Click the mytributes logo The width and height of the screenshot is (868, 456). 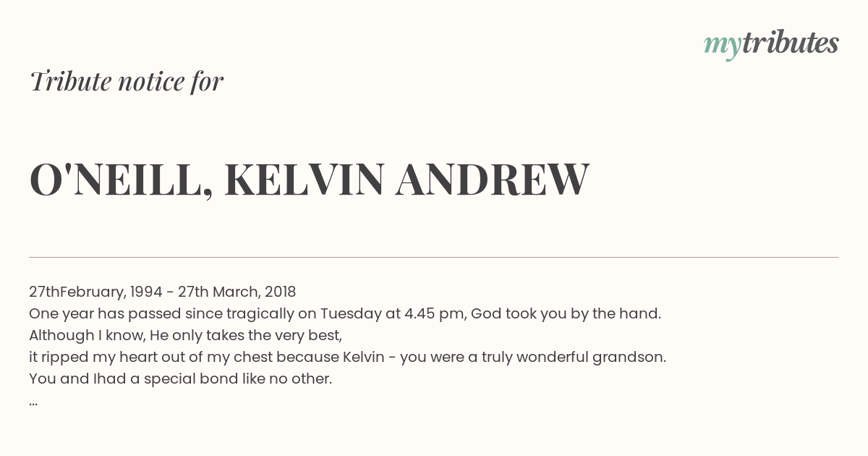771,45
